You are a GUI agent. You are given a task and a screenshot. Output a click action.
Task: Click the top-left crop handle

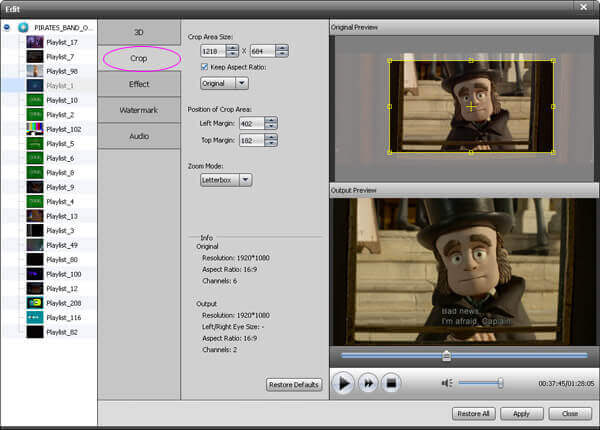tap(390, 60)
